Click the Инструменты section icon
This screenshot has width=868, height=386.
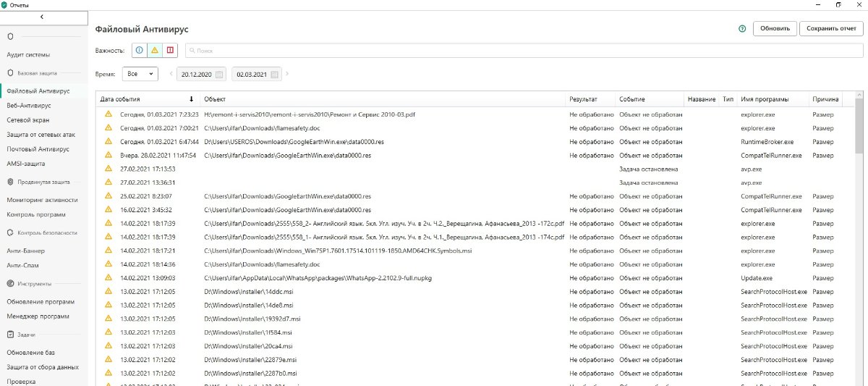coord(10,284)
